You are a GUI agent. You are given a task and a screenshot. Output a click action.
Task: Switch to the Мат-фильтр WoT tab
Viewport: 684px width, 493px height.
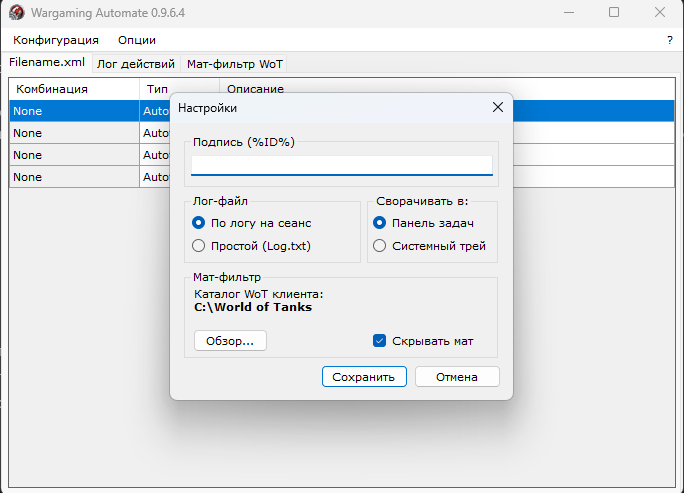click(x=235, y=64)
